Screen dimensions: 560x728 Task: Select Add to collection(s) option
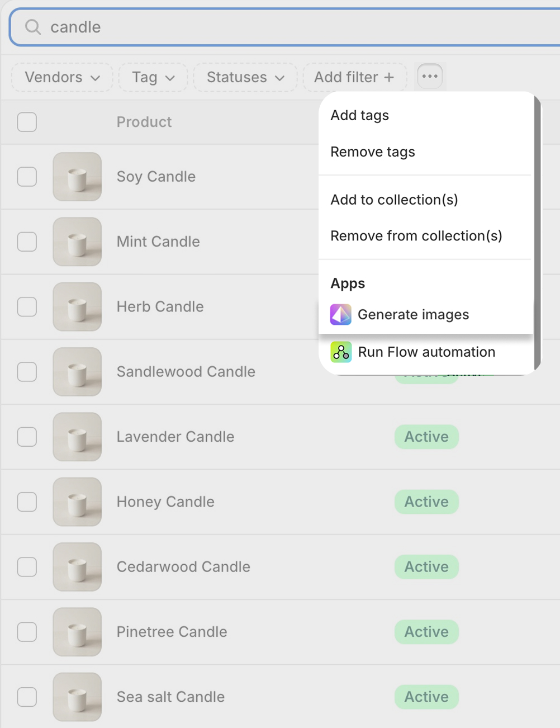(394, 200)
